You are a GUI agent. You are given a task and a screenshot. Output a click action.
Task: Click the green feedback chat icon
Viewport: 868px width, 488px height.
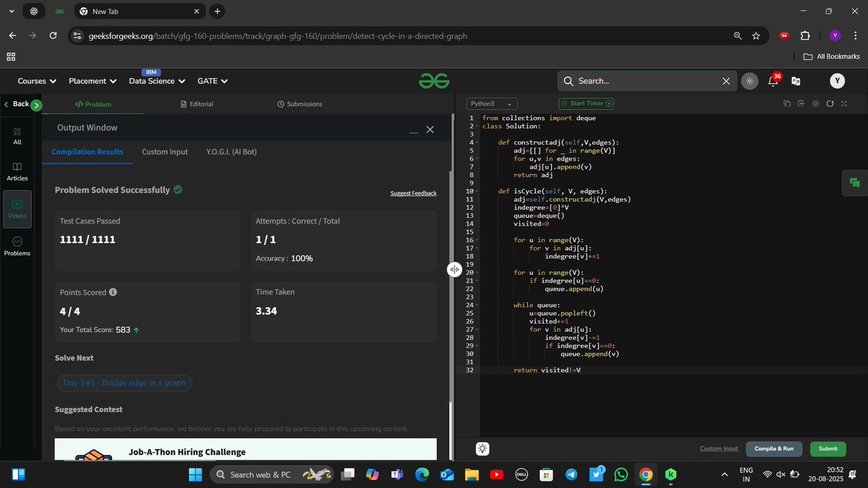pyautogui.click(x=854, y=183)
